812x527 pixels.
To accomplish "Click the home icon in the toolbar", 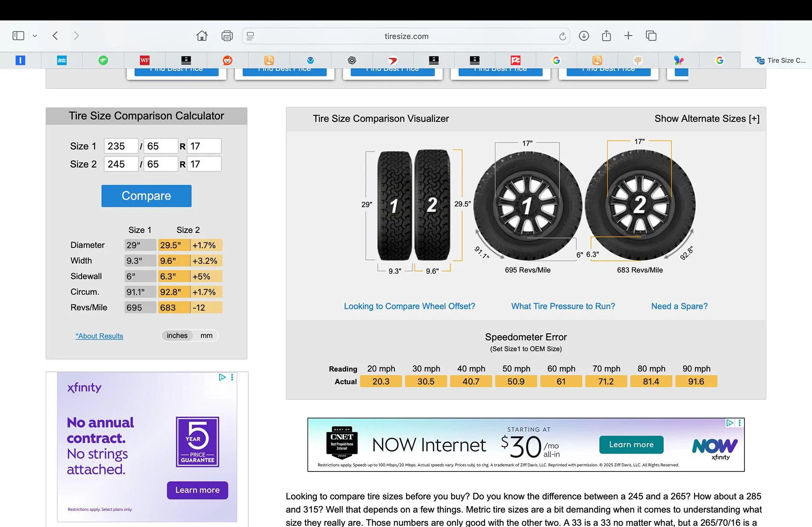I will coord(202,36).
